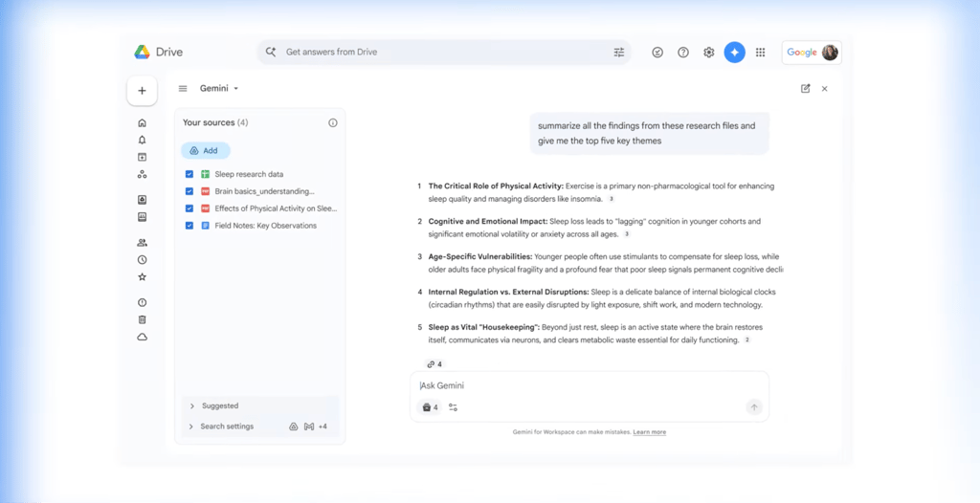Viewport: 980px width, 503px height.
Task: Open the Workspaces calendar-plus sidebar icon
Action: point(142,158)
